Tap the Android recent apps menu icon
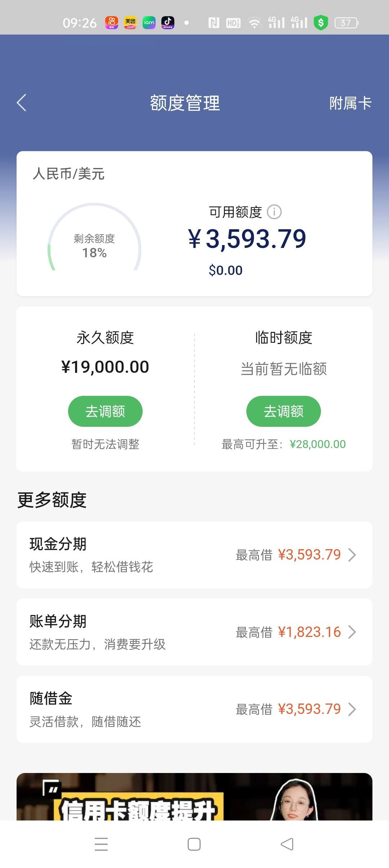Image resolution: width=389 pixels, height=868 pixels. [x=101, y=844]
